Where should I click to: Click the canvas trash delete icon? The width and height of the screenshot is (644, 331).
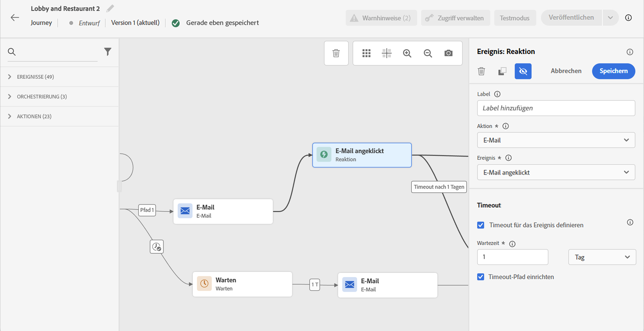pyautogui.click(x=336, y=53)
